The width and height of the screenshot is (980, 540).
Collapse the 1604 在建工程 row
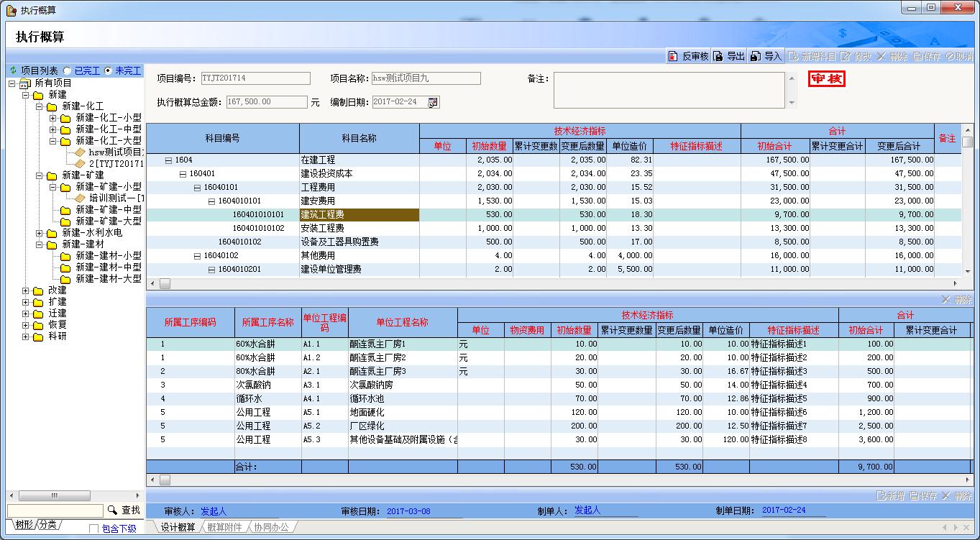pyautogui.click(x=168, y=160)
